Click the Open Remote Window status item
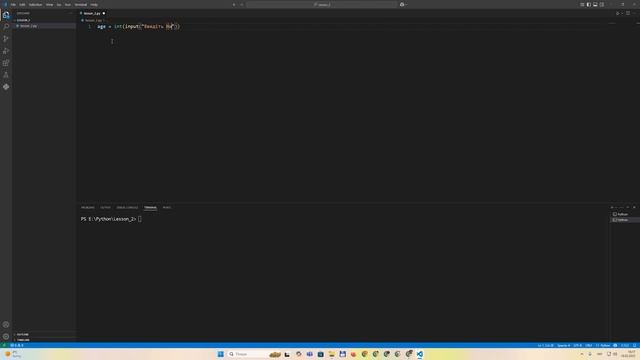Viewport: 640px width, 360px height. tap(4, 345)
